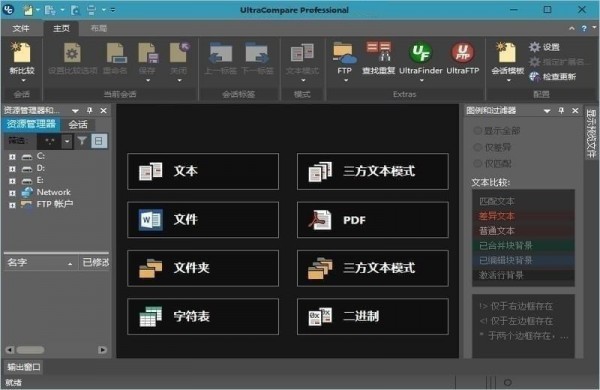Open the 文件 menu tab
This screenshot has height=390, width=600.
21,28
